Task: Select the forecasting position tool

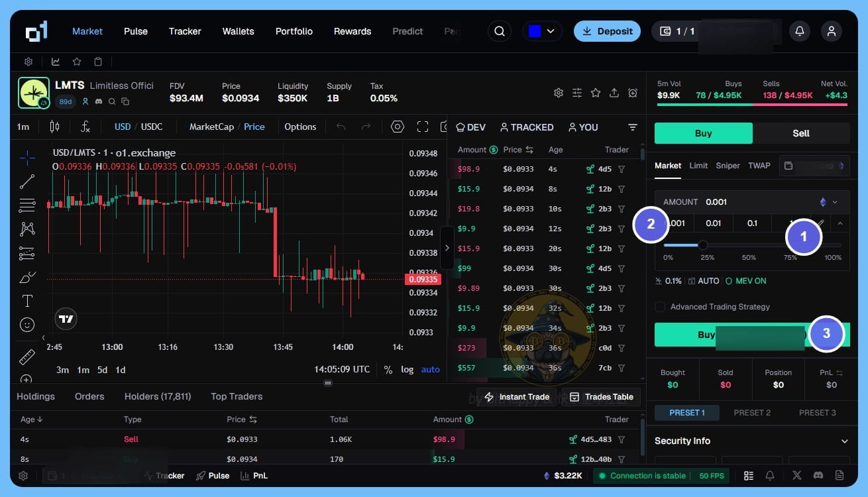Action: 27,252
